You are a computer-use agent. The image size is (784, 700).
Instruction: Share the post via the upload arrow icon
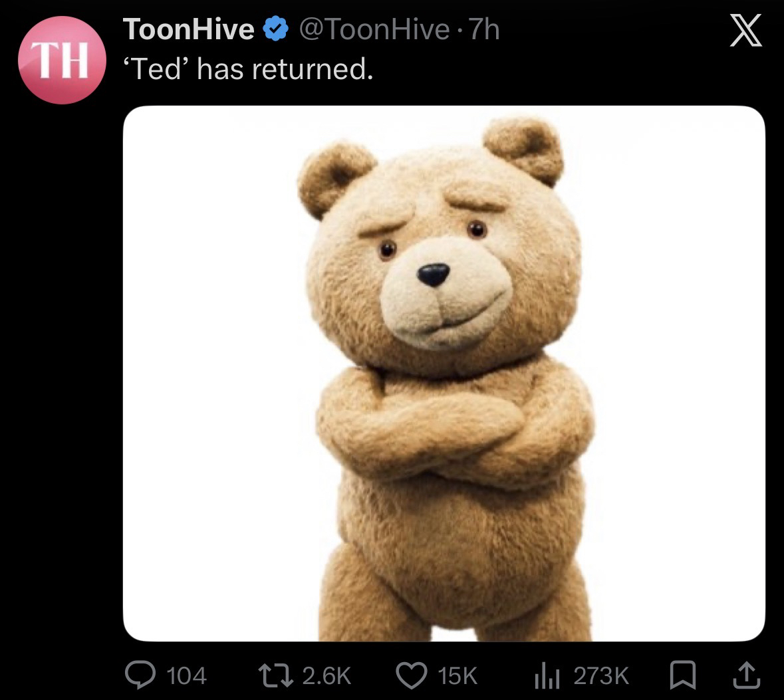pyautogui.click(x=746, y=675)
